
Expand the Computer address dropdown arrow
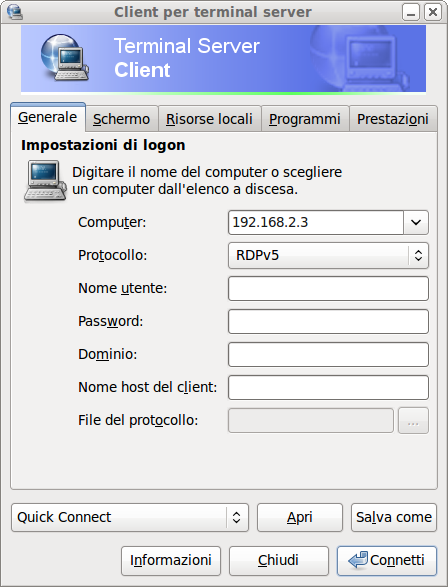click(x=416, y=222)
